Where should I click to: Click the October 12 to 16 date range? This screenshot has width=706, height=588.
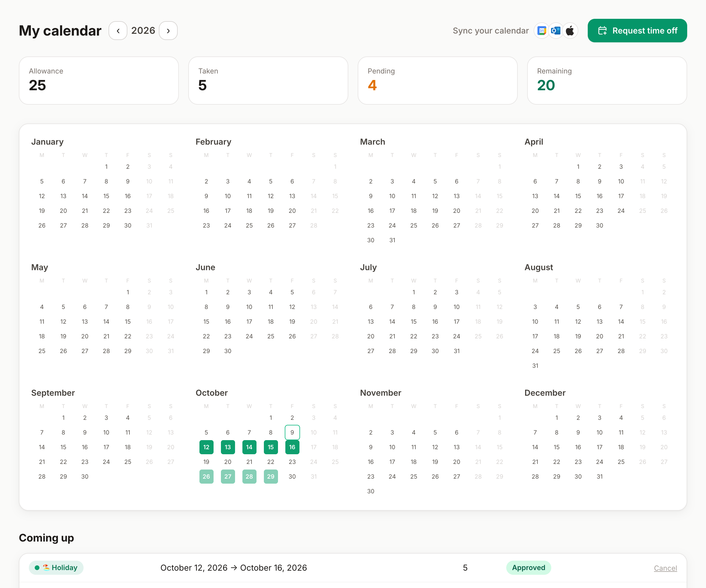click(x=233, y=568)
